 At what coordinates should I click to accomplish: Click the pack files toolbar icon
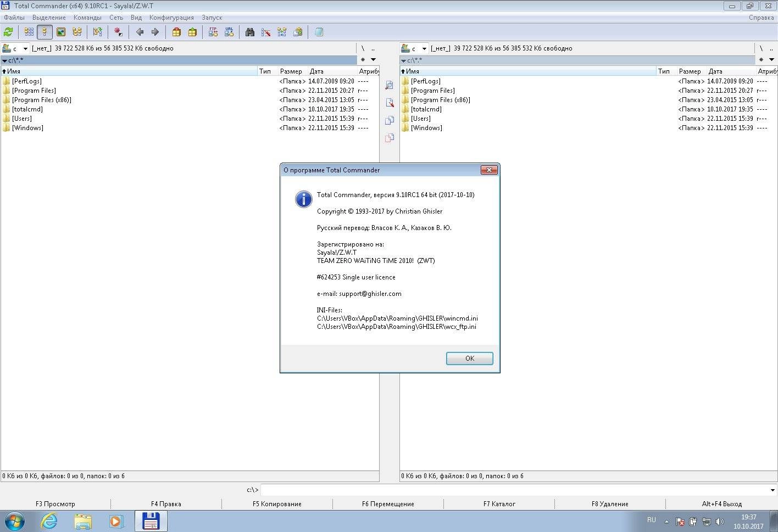(176, 32)
